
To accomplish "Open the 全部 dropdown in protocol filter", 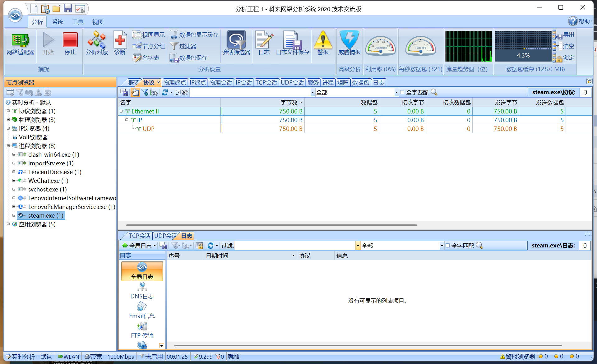I will pyautogui.click(x=396, y=93).
